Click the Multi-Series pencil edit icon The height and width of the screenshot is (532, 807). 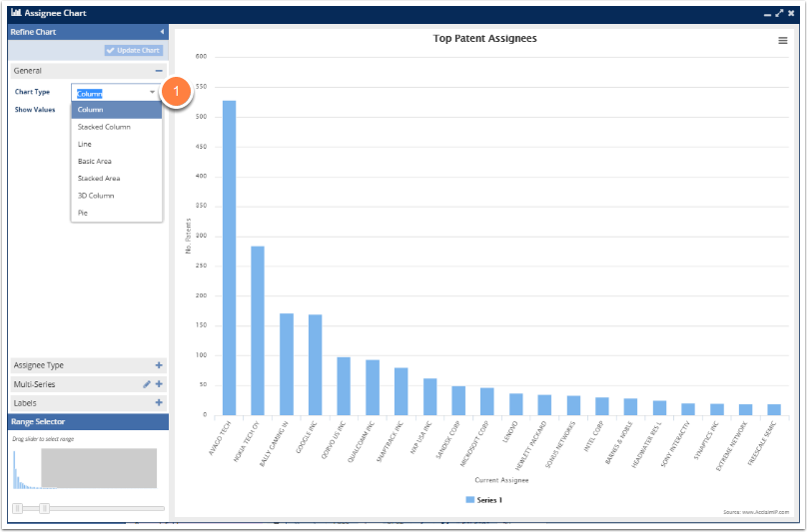[147, 384]
